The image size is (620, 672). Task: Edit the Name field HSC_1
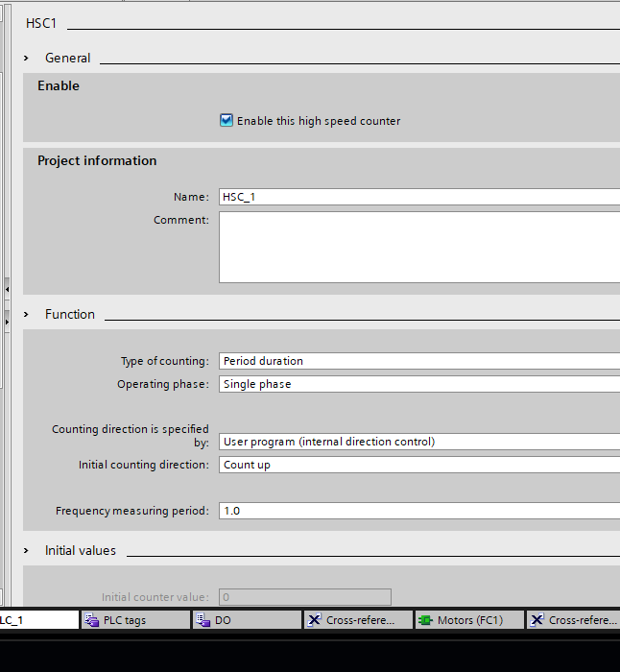419,197
